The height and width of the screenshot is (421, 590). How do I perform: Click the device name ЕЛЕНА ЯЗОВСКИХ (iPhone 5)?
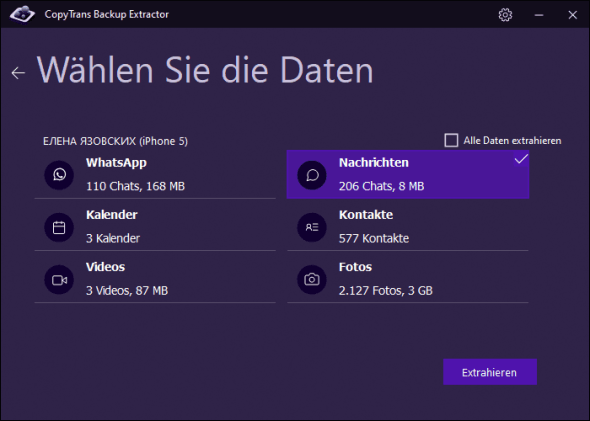pos(115,141)
